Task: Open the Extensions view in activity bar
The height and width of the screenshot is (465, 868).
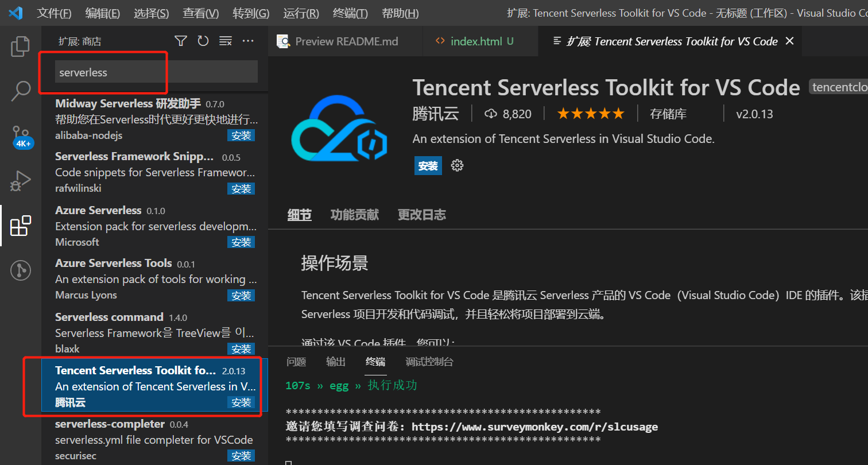Action: tap(21, 226)
